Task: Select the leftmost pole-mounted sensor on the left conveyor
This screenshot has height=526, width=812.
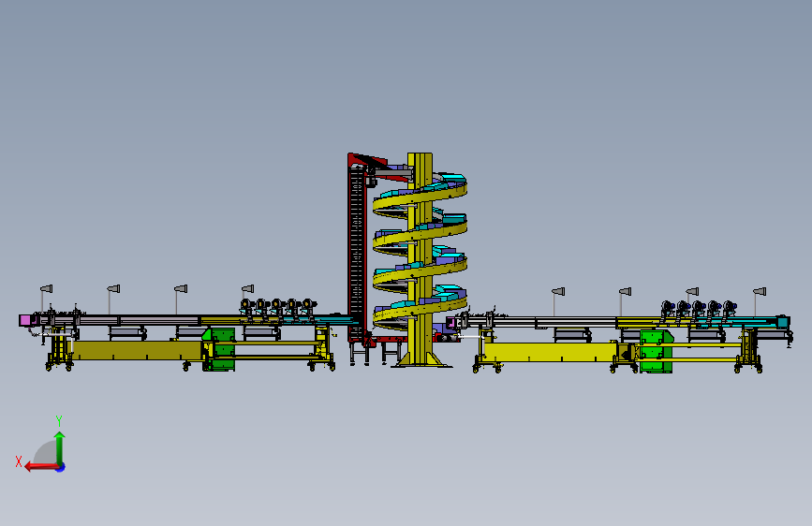Action: 46,289
